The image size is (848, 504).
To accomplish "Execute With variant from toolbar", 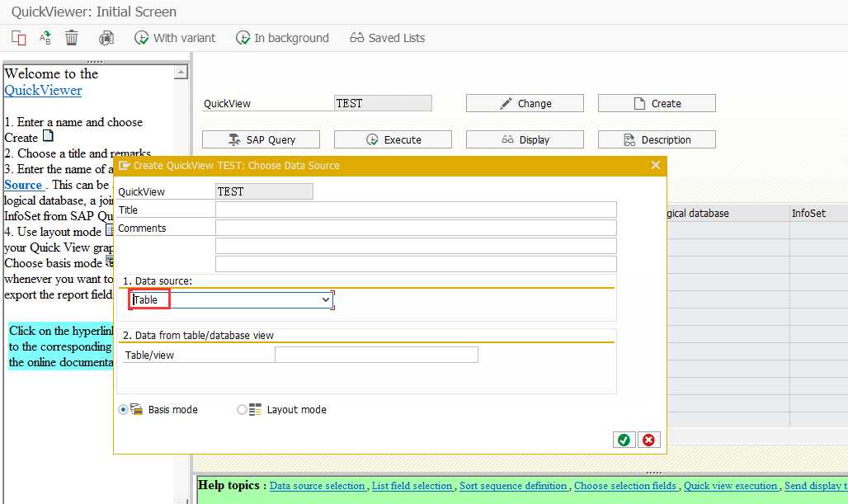I will (x=175, y=38).
